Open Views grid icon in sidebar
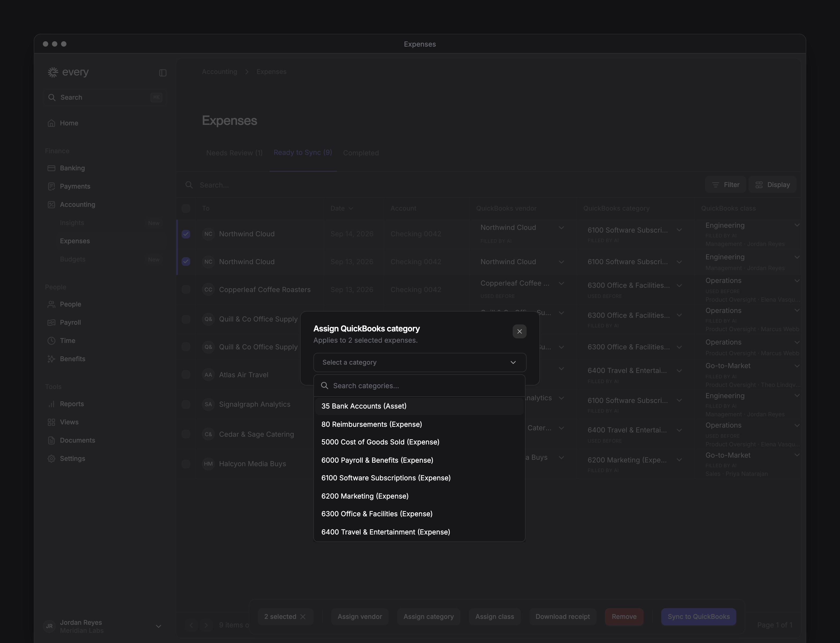This screenshot has width=840, height=643. (51, 422)
